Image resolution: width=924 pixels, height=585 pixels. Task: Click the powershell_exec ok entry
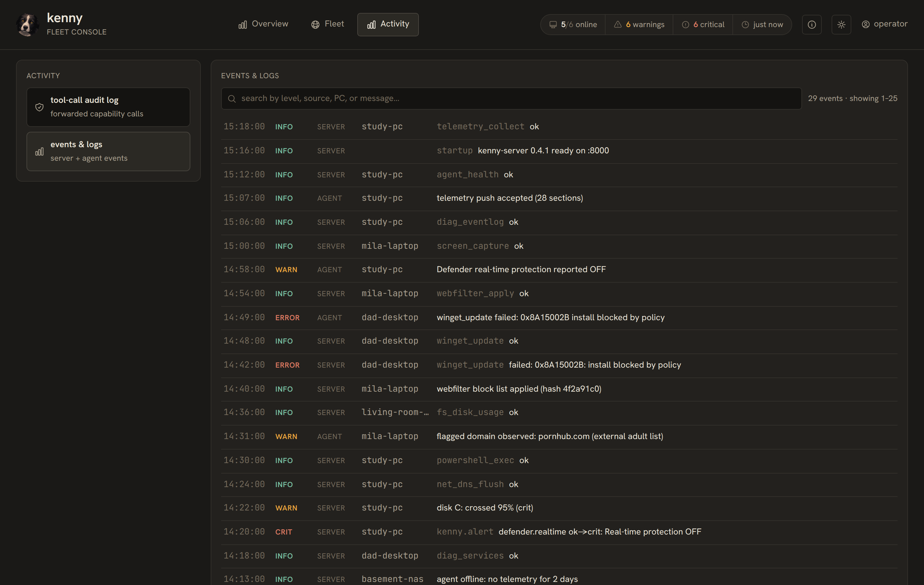click(482, 460)
